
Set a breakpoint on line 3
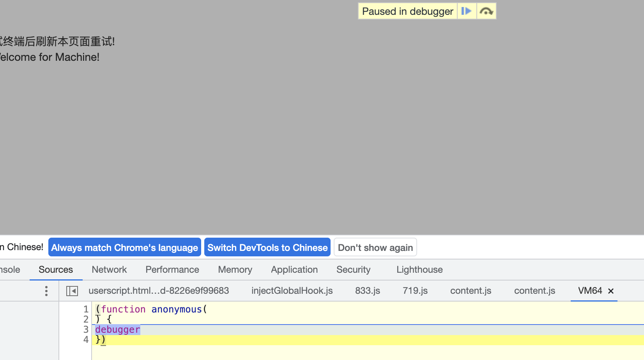pos(85,329)
